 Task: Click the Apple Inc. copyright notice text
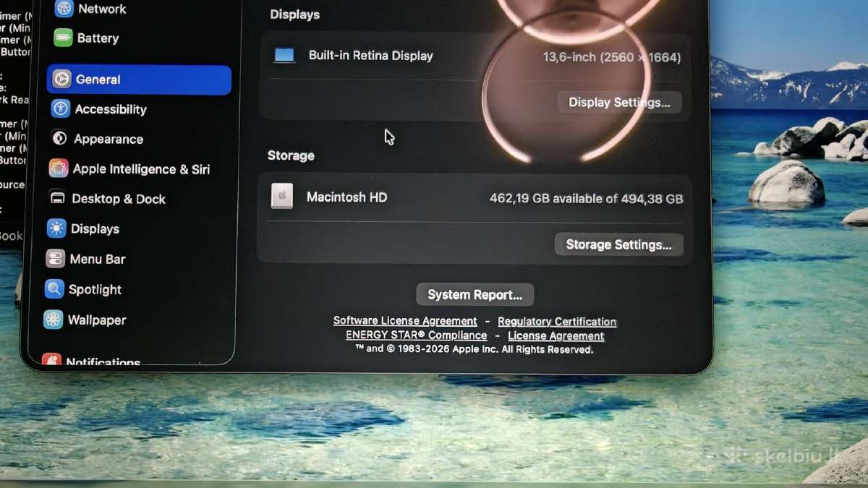[x=474, y=349]
